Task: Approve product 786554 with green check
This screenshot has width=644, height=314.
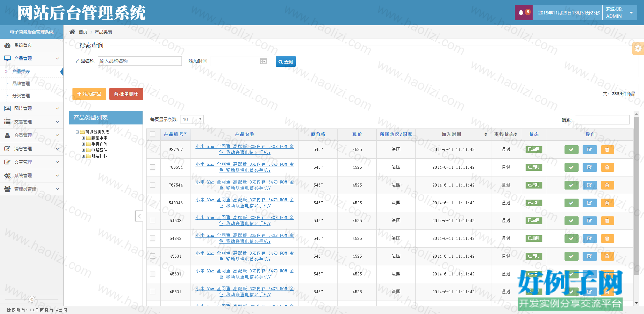Action: [x=571, y=167]
